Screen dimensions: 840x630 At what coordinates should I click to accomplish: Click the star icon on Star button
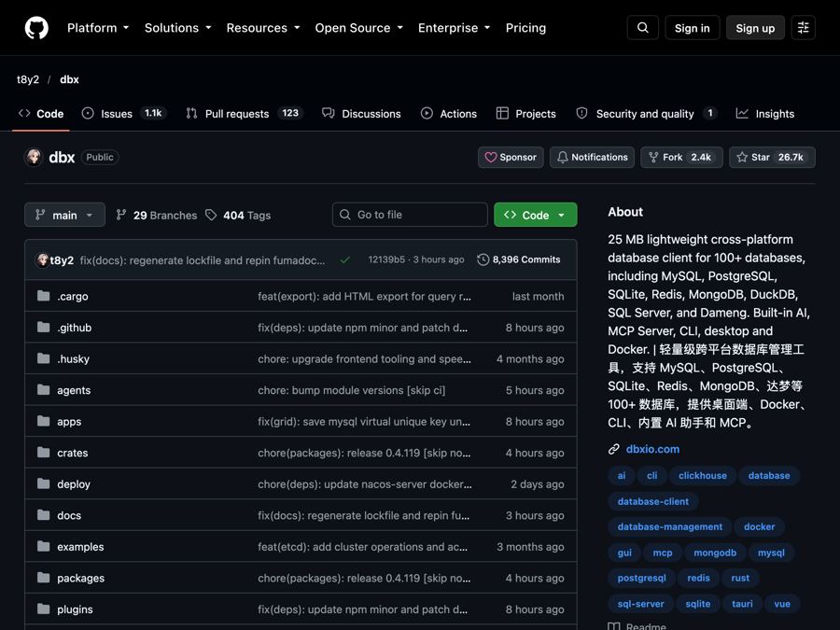click(742, 157)
